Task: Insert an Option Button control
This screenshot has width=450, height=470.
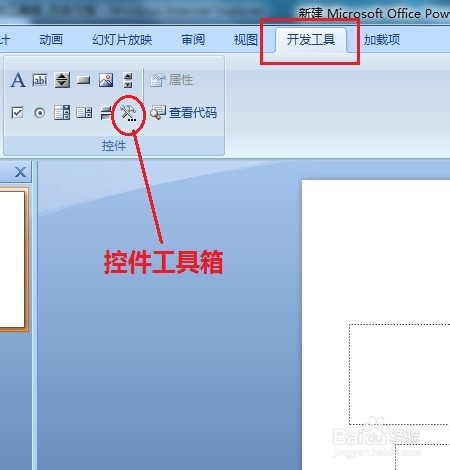Action: tap(40, 113)
